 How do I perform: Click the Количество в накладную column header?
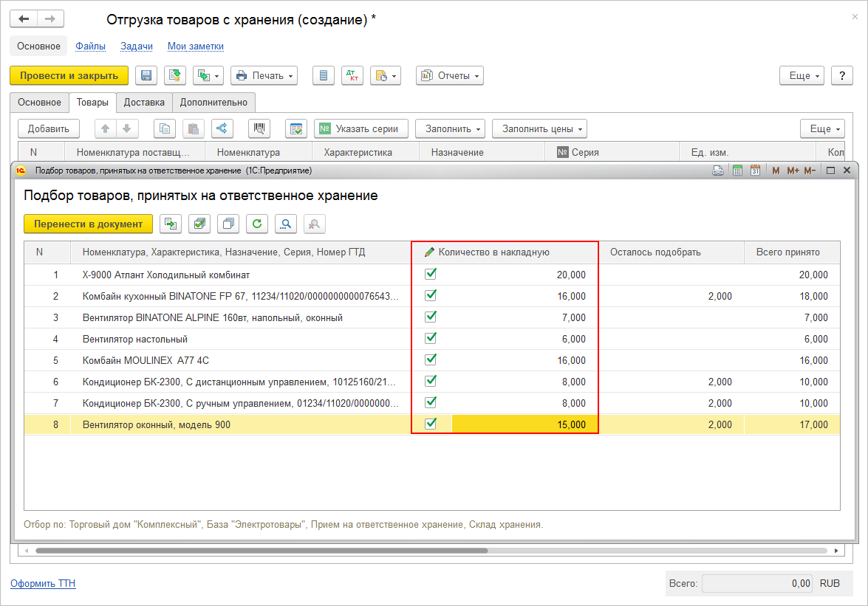pos(505,252)
